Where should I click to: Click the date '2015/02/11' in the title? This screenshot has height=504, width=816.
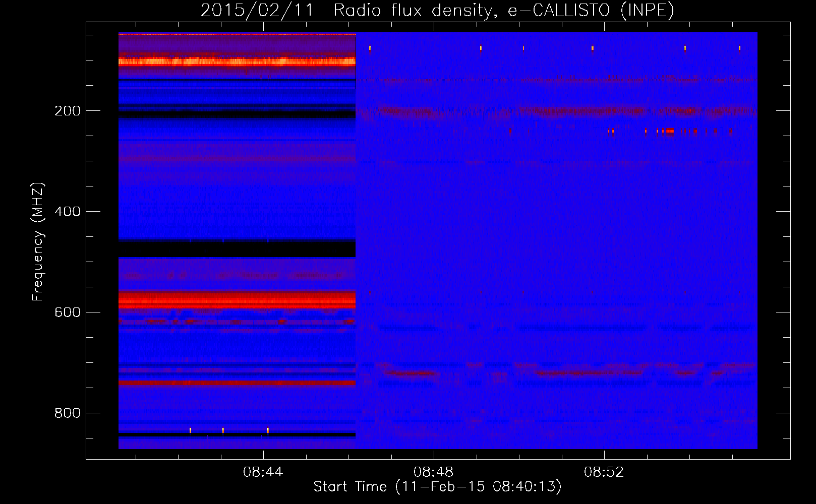(257, 10)
